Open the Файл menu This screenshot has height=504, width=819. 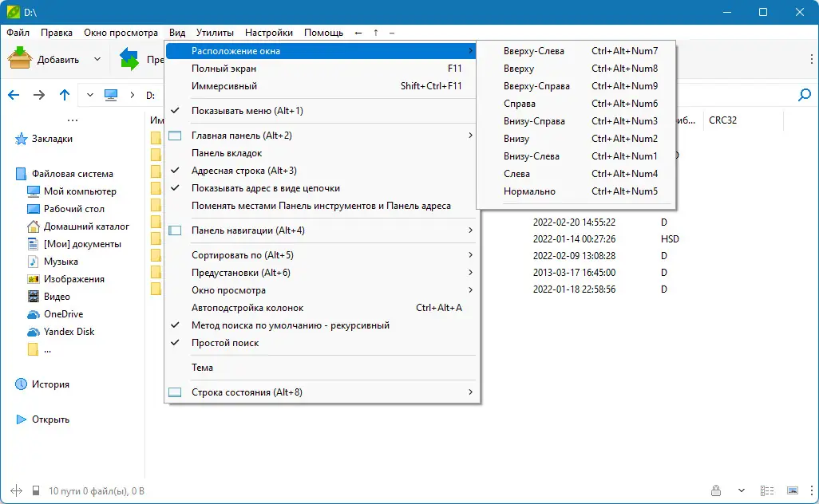coord(18,33)
